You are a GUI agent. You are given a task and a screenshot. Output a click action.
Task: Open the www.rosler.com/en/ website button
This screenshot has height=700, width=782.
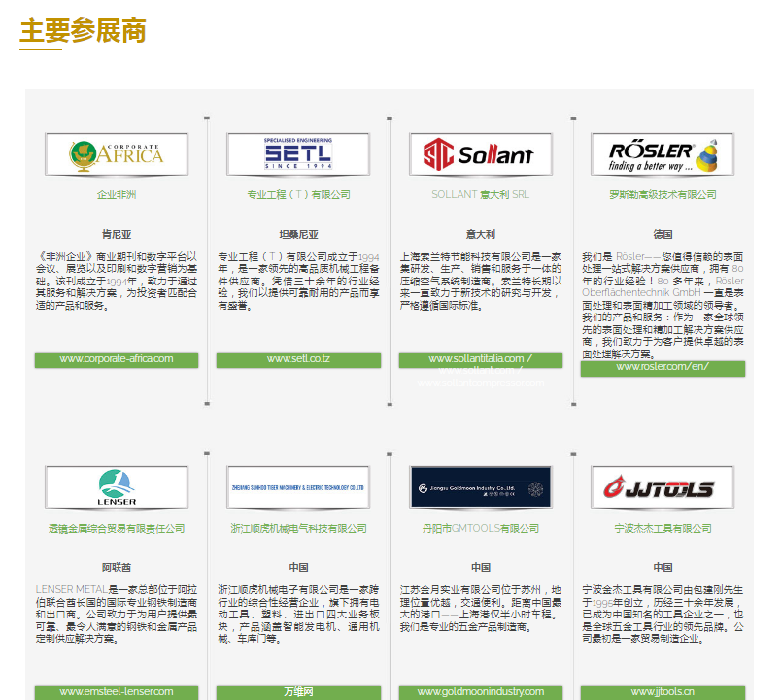tap(663, 367)
